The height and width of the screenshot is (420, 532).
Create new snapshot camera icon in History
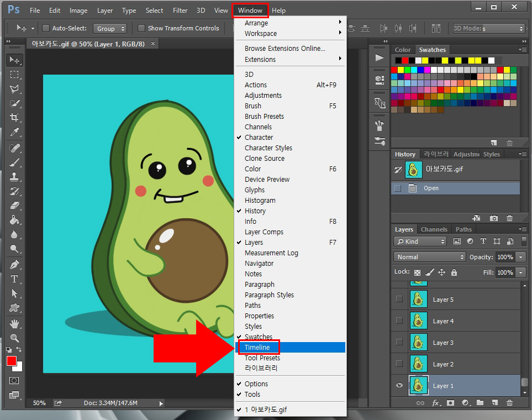[494, 218]
